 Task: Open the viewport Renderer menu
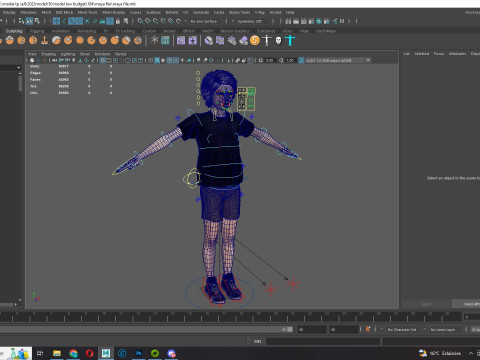coord(102,54)
